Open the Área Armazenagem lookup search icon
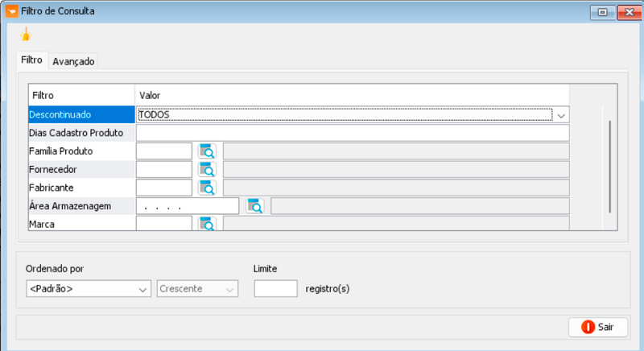Image resolution: width=644 pixels, height=351 pixels. click(x=255, y=206)
